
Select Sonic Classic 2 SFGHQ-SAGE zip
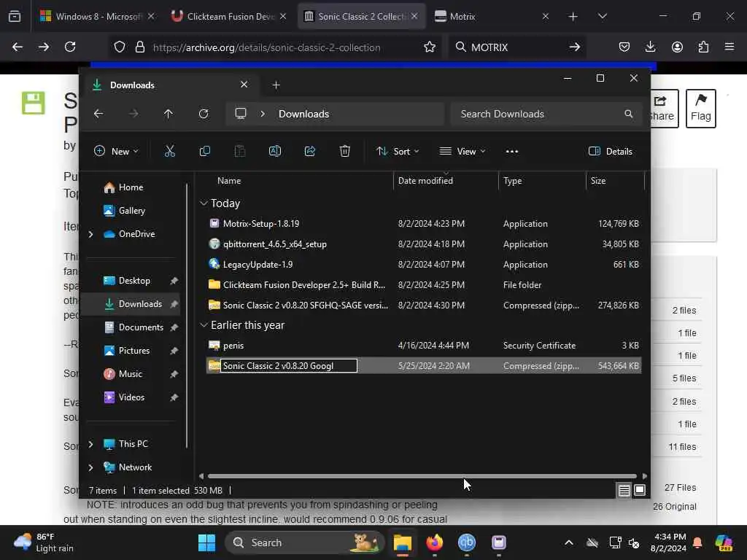[x=424, y=306]
